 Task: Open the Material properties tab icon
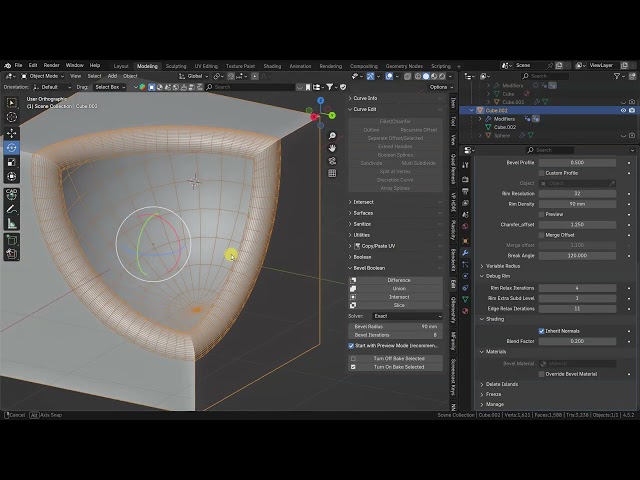[x=465, y=311]
